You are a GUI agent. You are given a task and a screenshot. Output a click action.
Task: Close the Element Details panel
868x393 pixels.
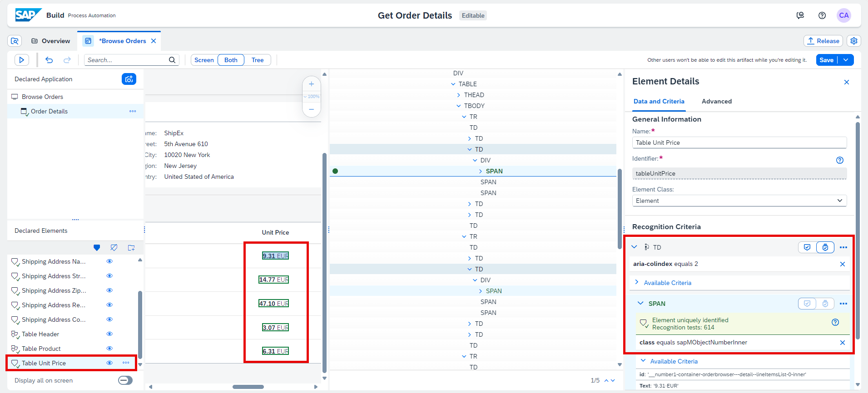tap(847, 82)
